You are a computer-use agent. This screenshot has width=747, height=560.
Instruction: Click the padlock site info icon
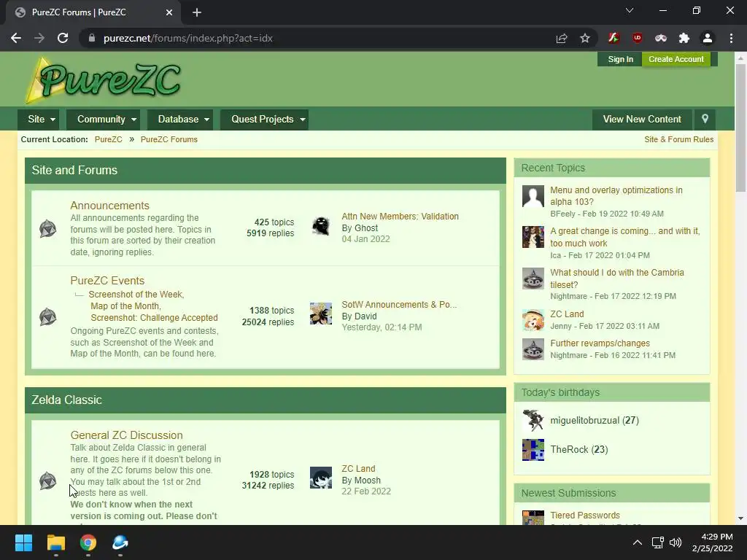pos(92,38)
